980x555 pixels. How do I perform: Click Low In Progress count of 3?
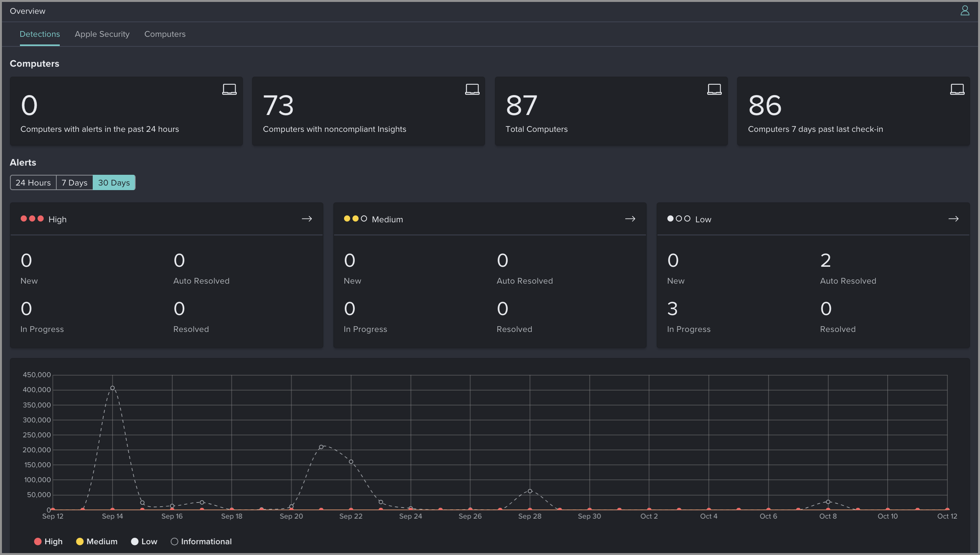pos(672,309)
